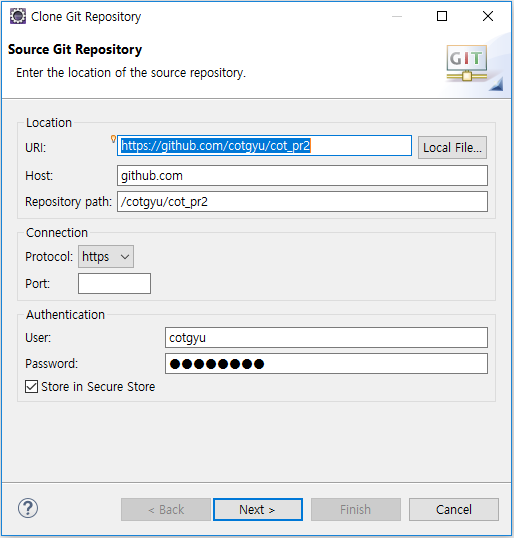Click the Cancel button
The image size is (514, 538).
point(454,510)
